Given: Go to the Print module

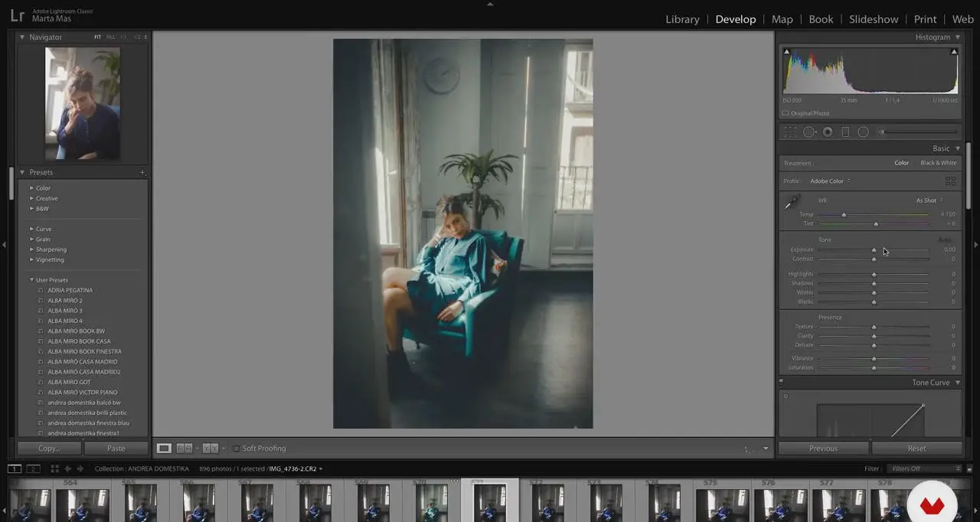Looking at the screenshot, I should [x=925, y=19].
